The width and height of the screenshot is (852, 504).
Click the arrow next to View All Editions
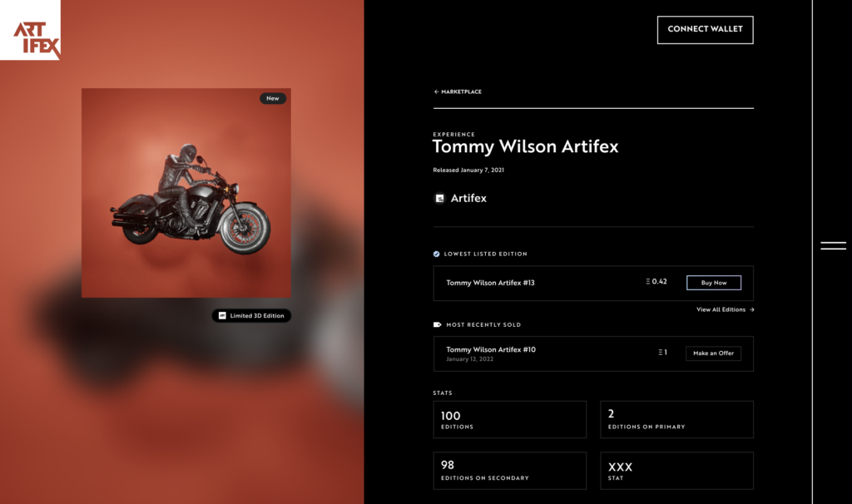[x=751, y=309]
